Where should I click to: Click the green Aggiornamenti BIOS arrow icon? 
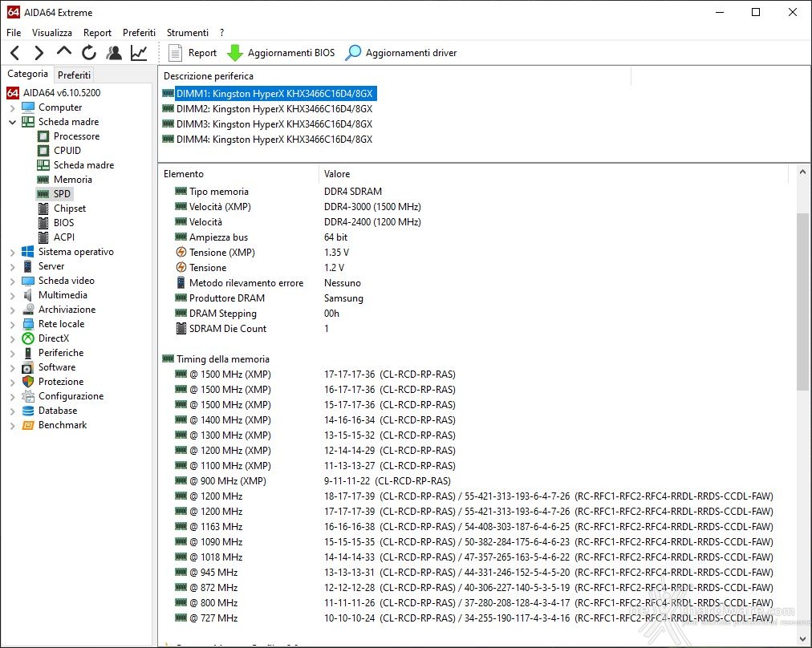pos(235,53)
